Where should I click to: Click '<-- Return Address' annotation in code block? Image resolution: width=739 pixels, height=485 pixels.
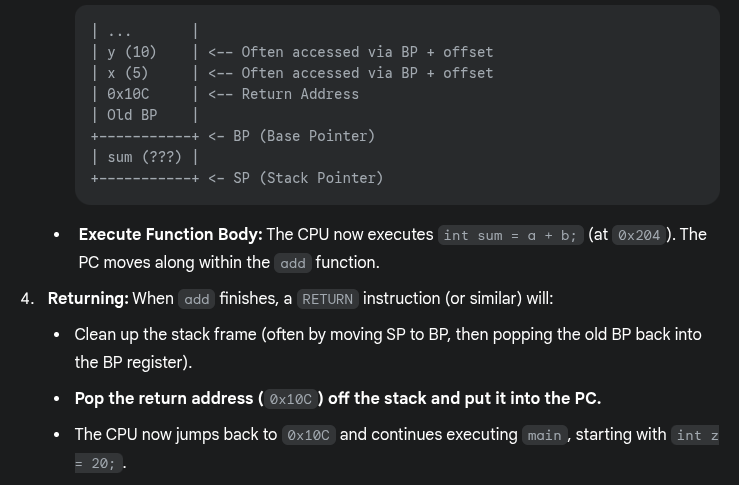[x=284, y=94]
